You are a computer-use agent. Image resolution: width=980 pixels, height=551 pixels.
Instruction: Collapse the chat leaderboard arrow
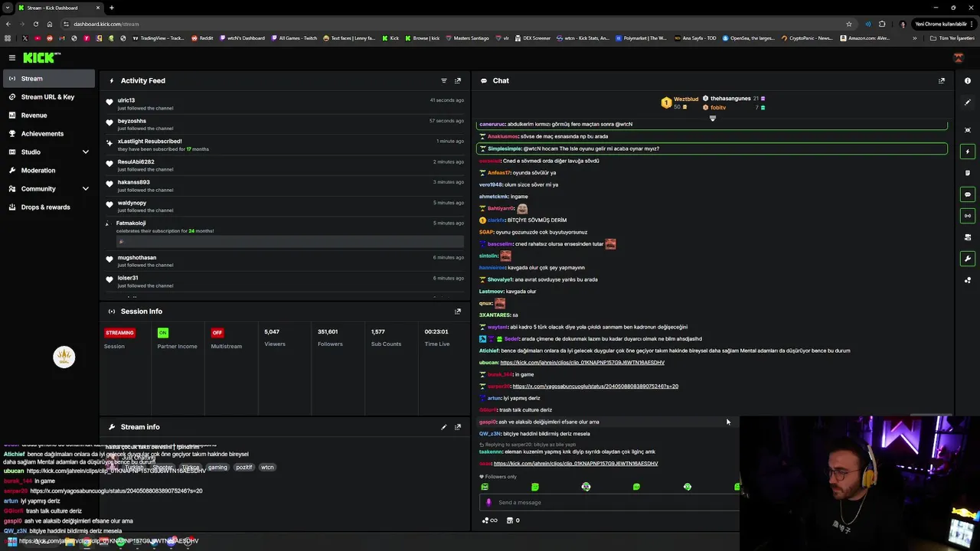(x=713, y=119)
